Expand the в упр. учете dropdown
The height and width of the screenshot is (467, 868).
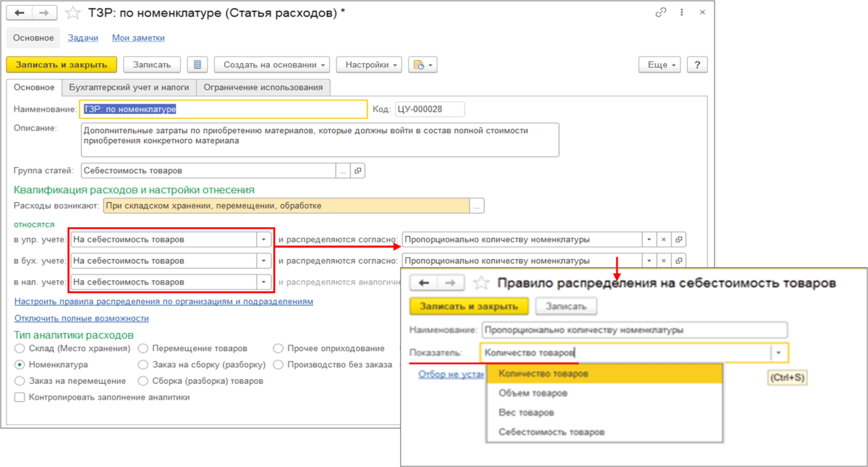(x=264, y=239)
